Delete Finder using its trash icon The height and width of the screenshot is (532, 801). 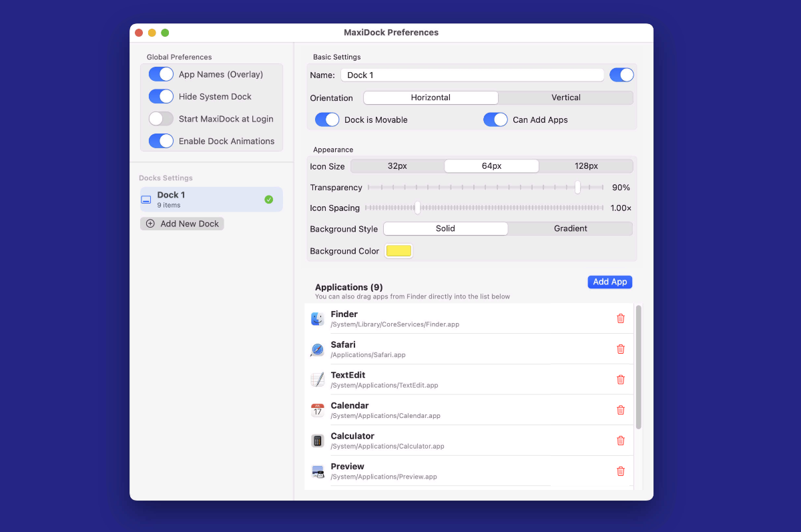click(x=621, y=318)
